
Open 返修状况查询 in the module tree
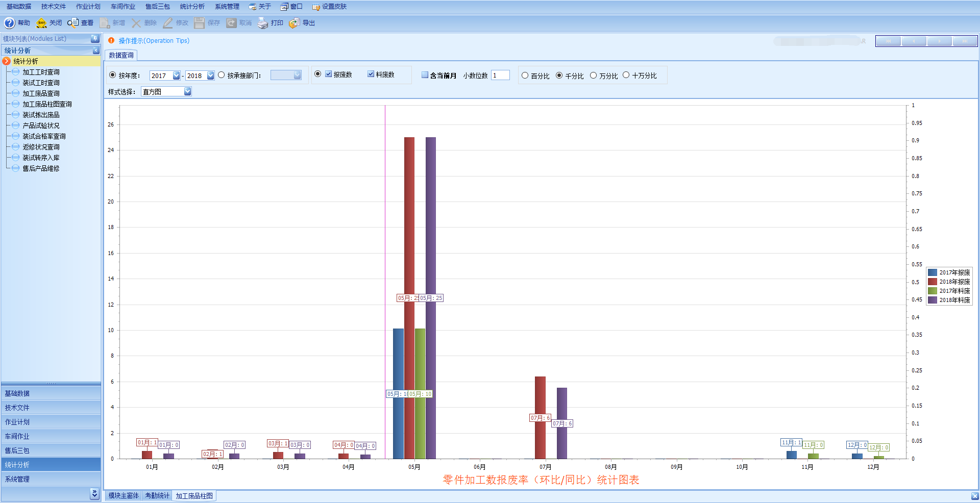click(x=41, y=147)
